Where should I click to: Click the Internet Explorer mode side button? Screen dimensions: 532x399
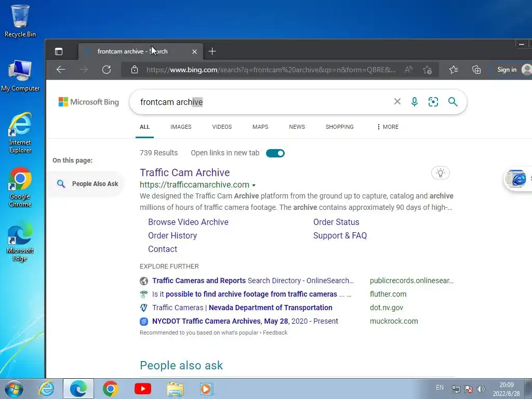518,179
